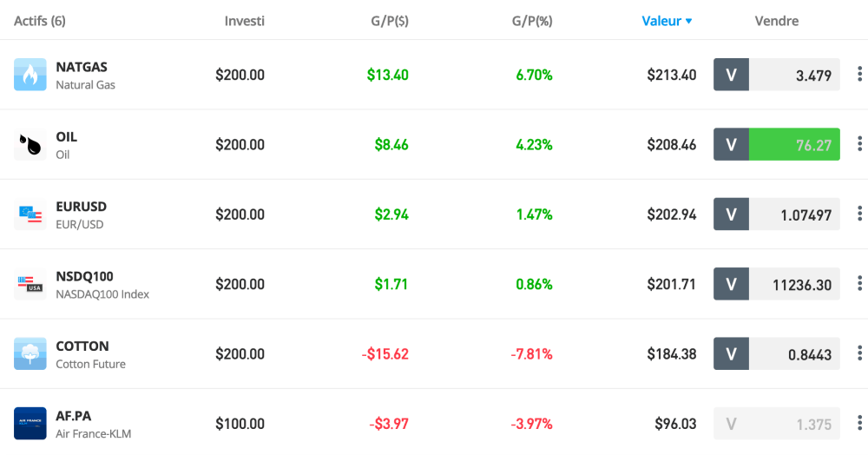
Task: Open the three-dot menu for EURUSD
Action: pos(859,214)
